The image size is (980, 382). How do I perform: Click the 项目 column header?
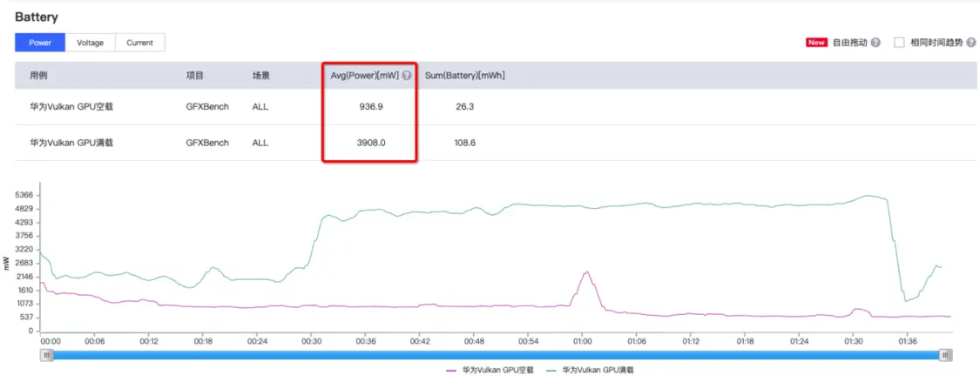click(x=194, y=76)
